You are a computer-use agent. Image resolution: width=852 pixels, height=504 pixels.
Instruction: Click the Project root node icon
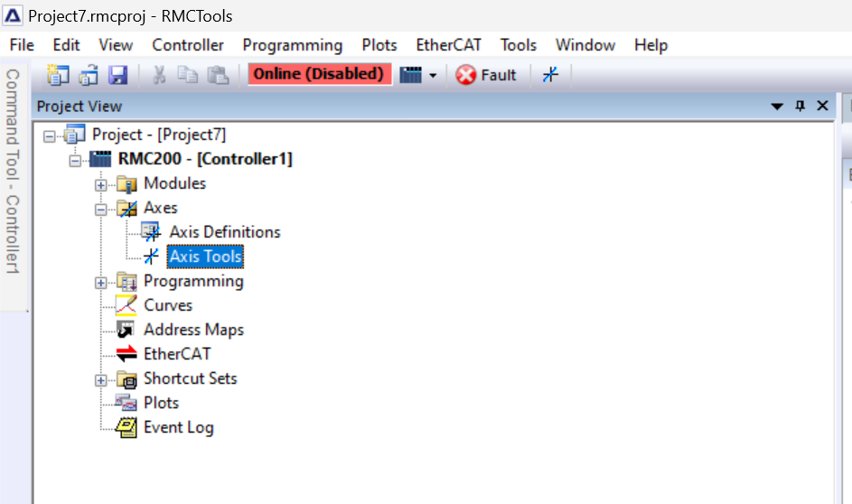tap(74, 135)
